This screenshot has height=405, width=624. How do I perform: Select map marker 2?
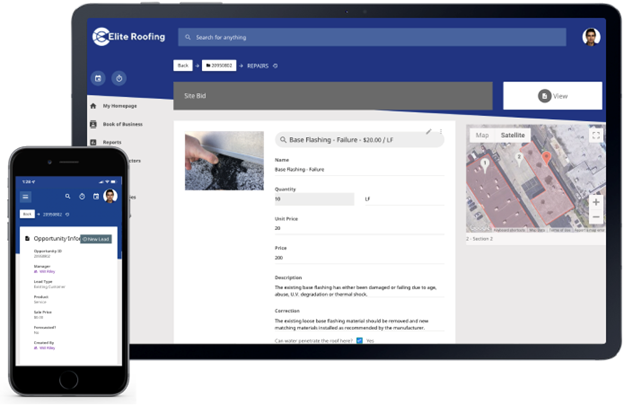click(519, 159)
